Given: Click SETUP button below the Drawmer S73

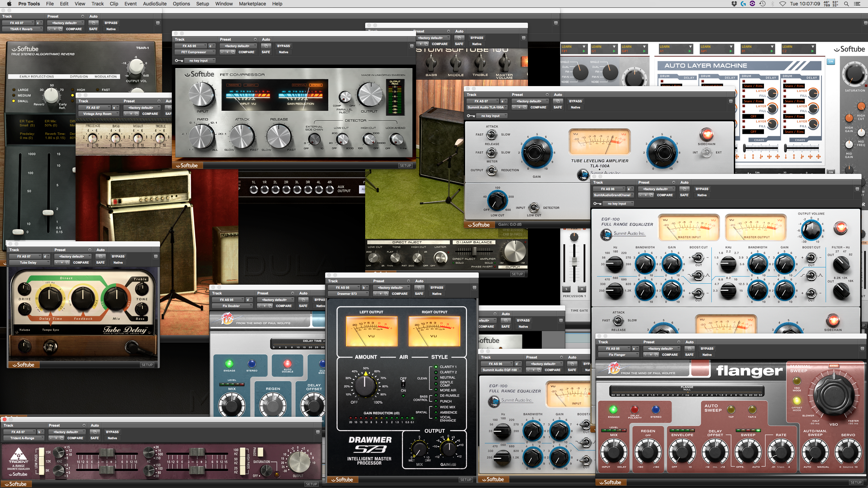Looking at the screenshot, I should tap(466, 480).
